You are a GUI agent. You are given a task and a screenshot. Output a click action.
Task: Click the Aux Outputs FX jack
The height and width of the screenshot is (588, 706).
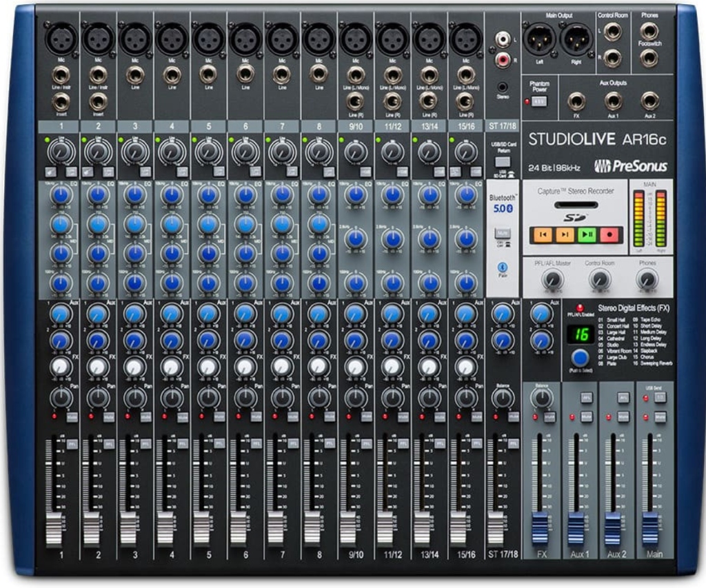(576, 101)
